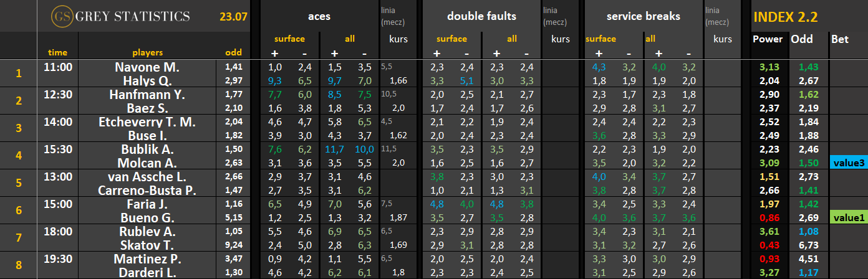
Task: Select player Darderi L.
Action: 147,272
